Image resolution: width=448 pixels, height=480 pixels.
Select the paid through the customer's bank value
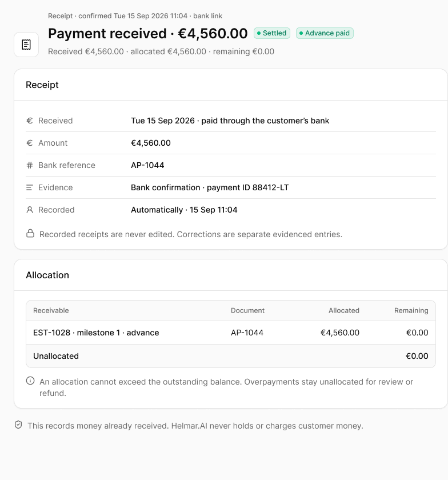(265, 121)
